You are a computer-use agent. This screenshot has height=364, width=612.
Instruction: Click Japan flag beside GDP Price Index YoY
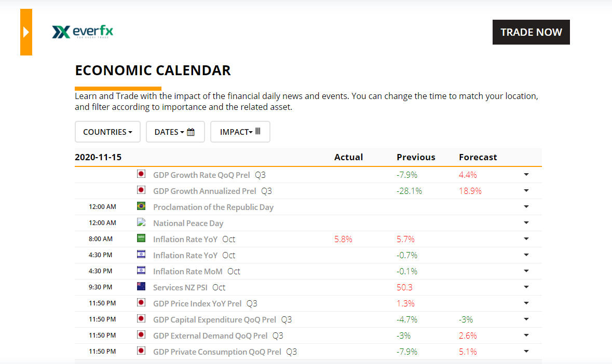click(x=141, y=303)
